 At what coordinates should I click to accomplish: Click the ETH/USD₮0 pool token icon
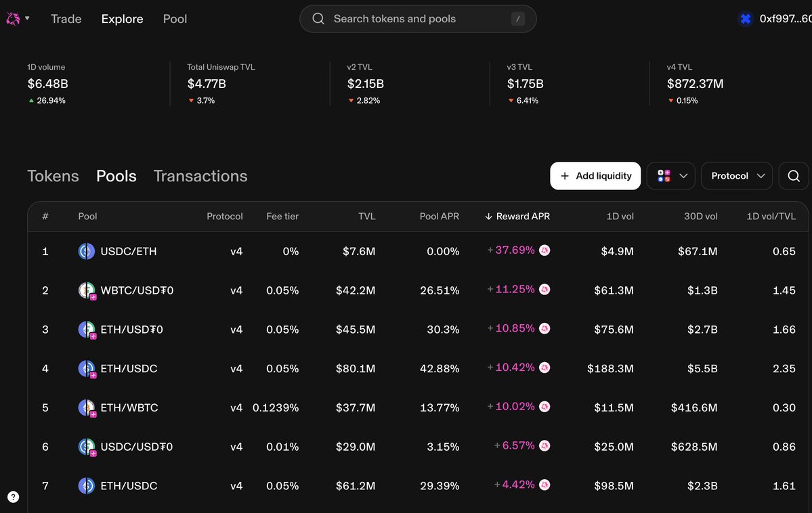coord(87,330)
